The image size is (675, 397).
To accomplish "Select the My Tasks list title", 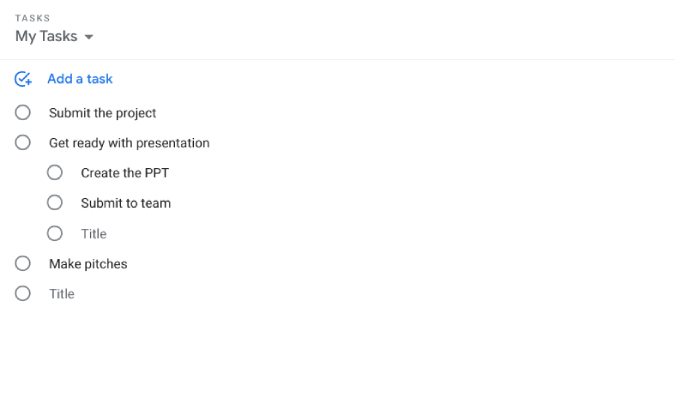I will click(x=46, y=36).
